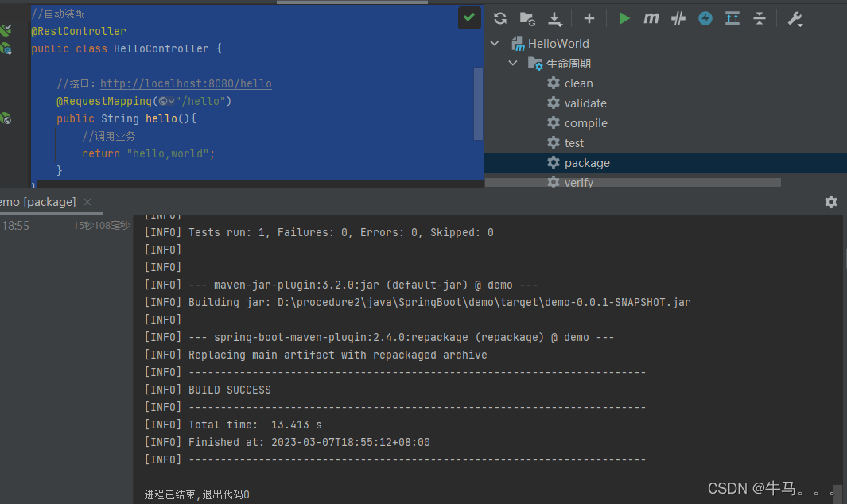Execute Maven goal via the m icon
The width and height of the screenshot is (847, 504).
(x=651, y=18)
